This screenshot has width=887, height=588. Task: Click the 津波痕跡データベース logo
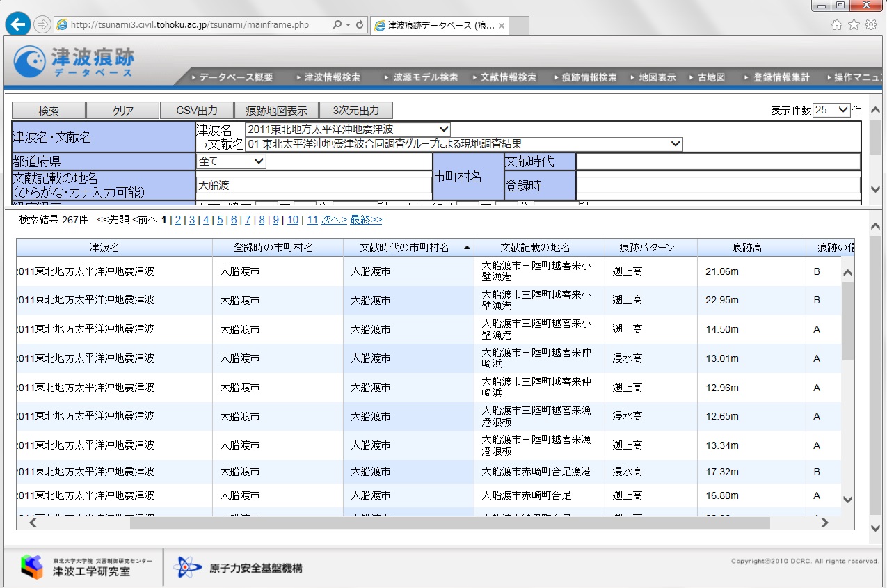[74, 62]
